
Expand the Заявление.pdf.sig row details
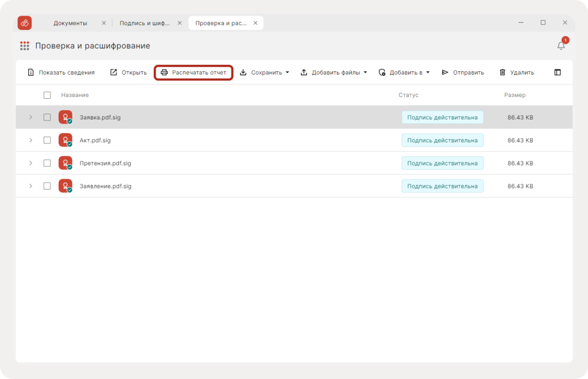click(x=31, y=186)
